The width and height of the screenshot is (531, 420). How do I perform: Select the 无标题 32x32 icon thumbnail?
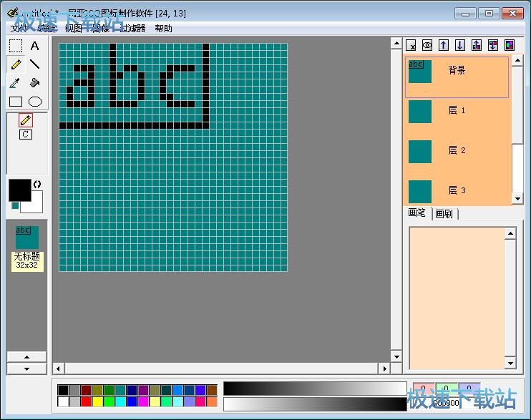[x=27, y=248]
